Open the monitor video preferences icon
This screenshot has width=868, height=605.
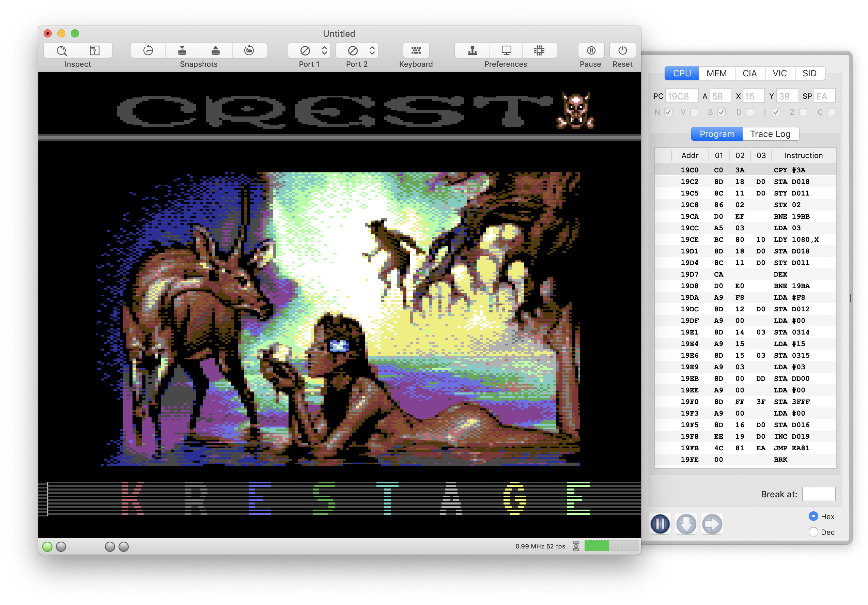[506, 50]
